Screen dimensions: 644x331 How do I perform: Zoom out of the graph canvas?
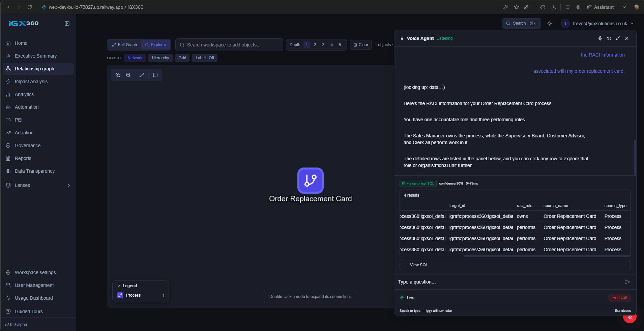point(128,75)
